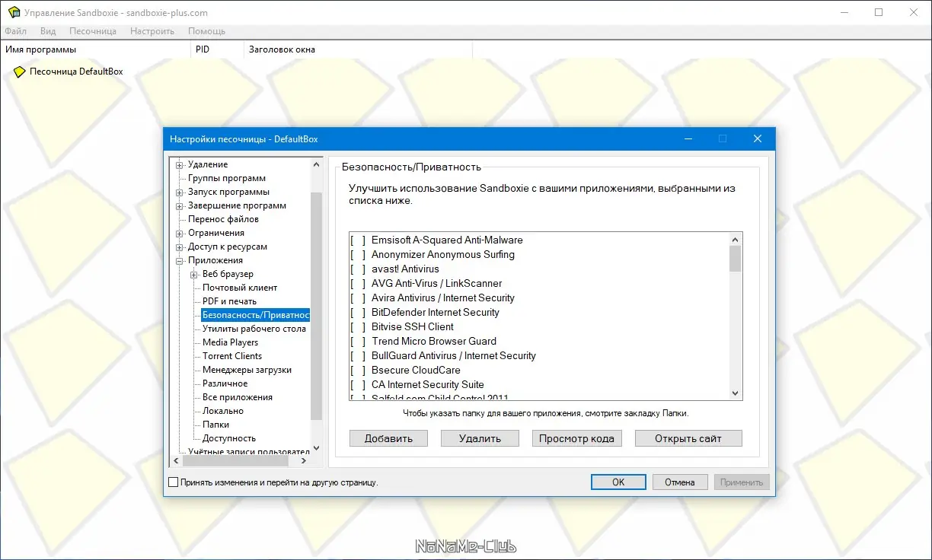Click the Открыть сайт button

[x=688, y=438]
